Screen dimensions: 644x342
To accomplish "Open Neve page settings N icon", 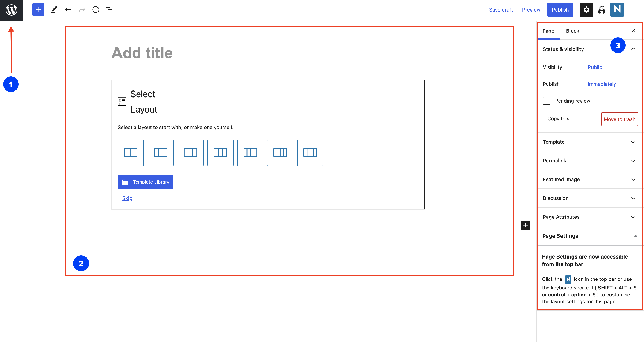I will (617, 10).
